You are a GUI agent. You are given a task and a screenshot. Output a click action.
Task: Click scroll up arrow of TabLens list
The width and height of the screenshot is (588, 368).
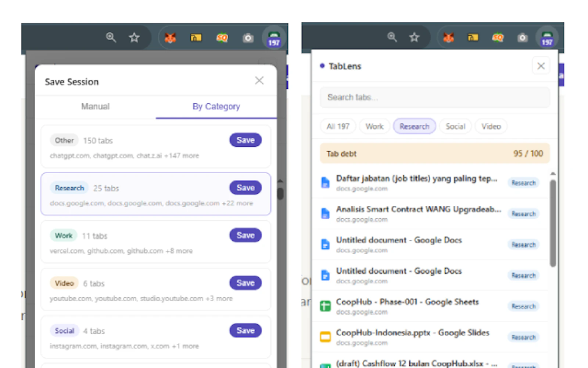tap(553, 173)
